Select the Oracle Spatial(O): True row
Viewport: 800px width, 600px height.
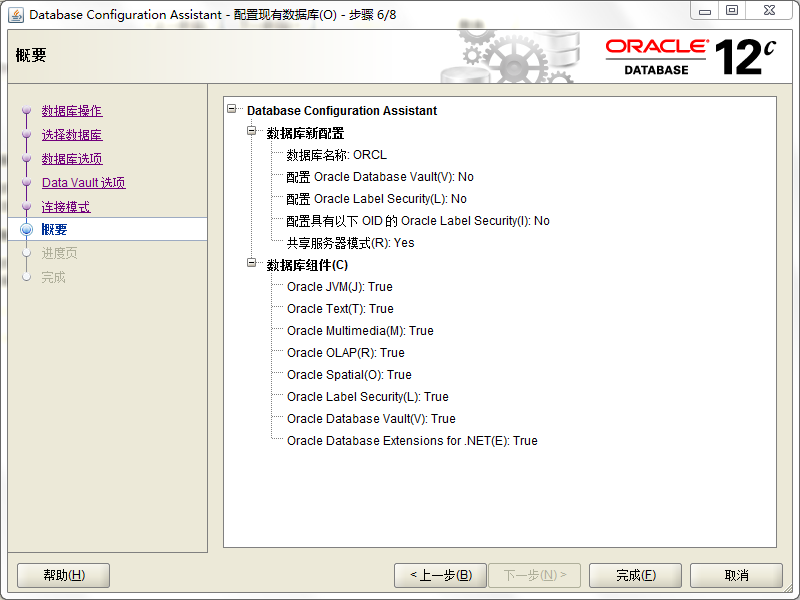tap(349, 374)
